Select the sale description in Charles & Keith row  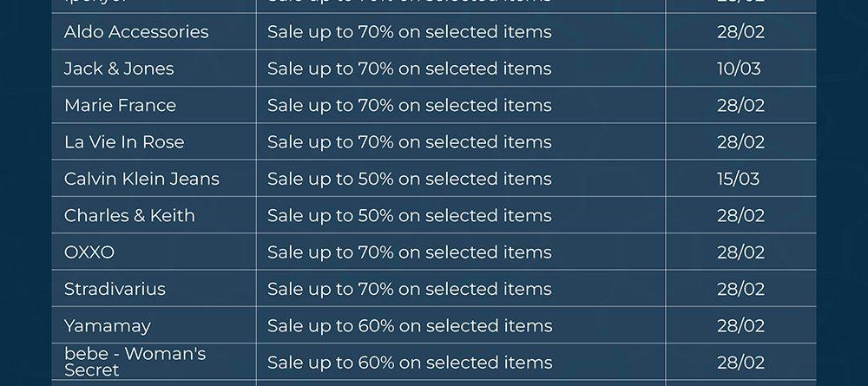point(409,216)
